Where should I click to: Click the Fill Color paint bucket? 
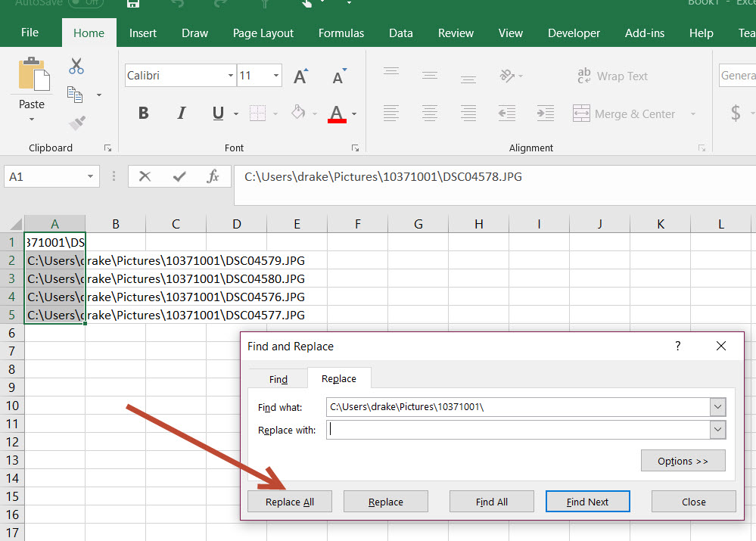[x=299, y=113]
